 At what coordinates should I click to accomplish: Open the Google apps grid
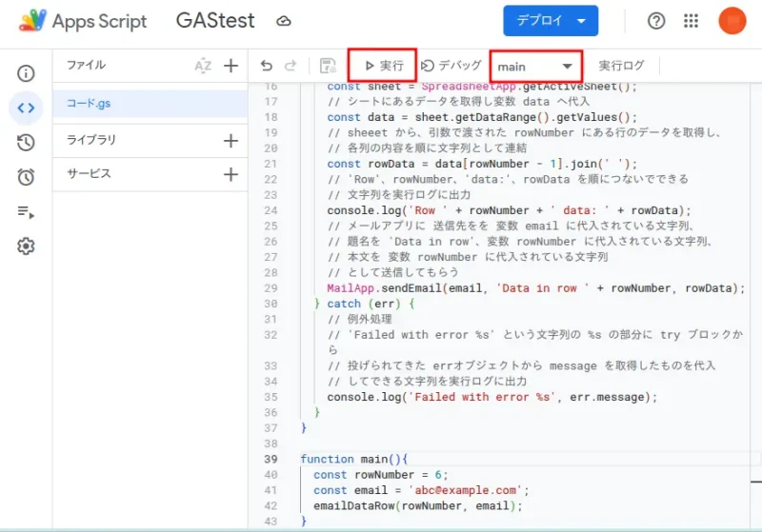691,21
